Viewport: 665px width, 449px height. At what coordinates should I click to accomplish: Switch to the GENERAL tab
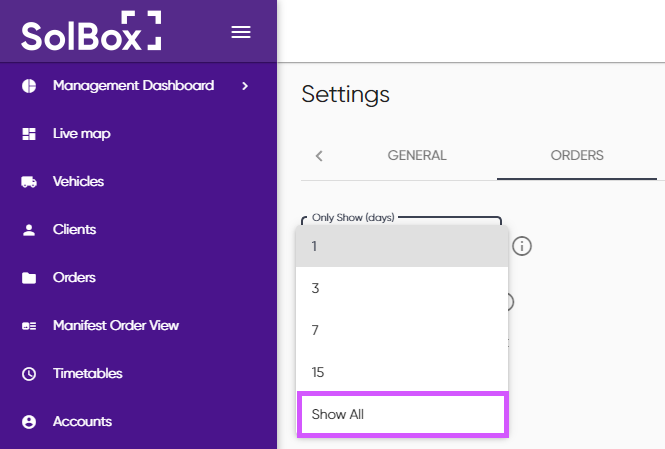point(417,156)
